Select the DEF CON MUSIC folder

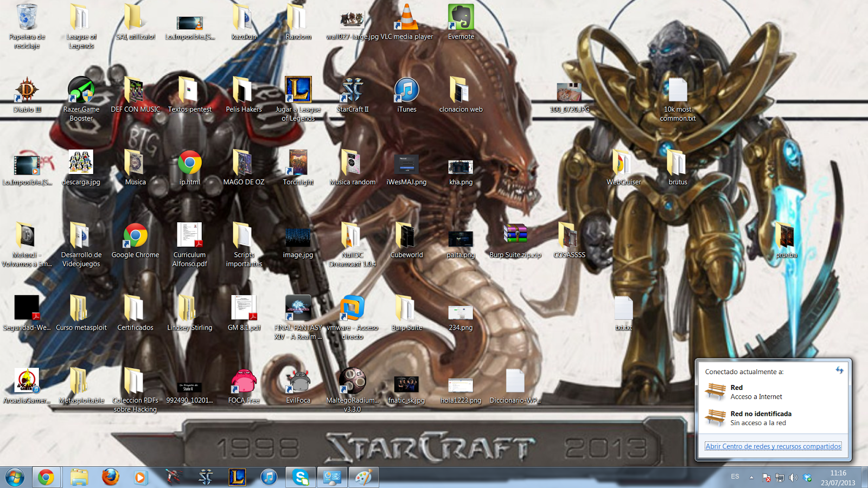coord(135,95)
